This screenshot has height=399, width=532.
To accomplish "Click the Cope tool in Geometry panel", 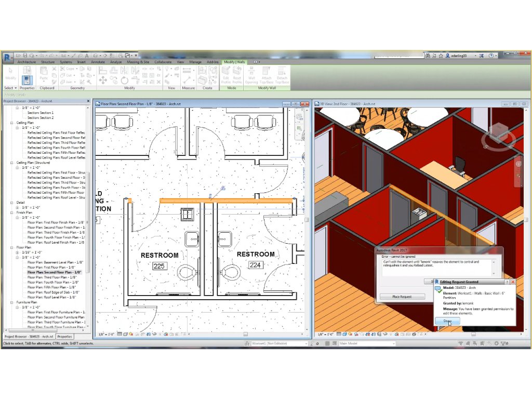I will (x=68, y=69).
